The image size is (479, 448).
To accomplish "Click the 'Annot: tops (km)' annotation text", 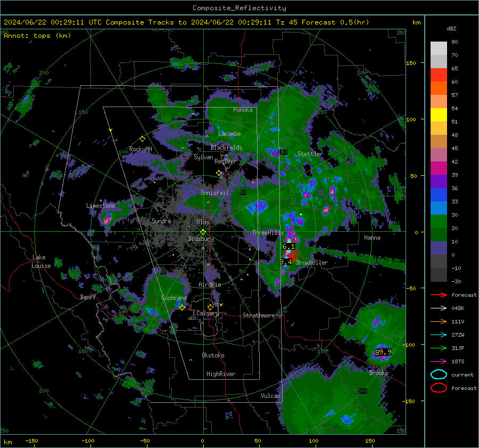I will (x=37, y=36).
